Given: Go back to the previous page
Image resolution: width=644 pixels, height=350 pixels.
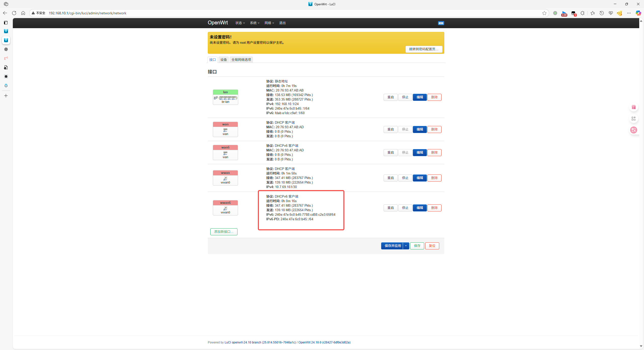Looking at the screenshot, I should (5, 13).
